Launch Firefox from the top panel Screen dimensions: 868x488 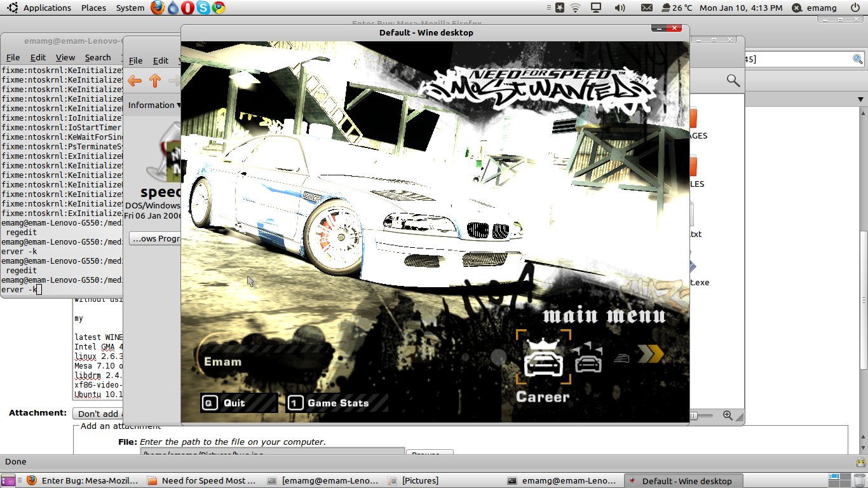158,8
